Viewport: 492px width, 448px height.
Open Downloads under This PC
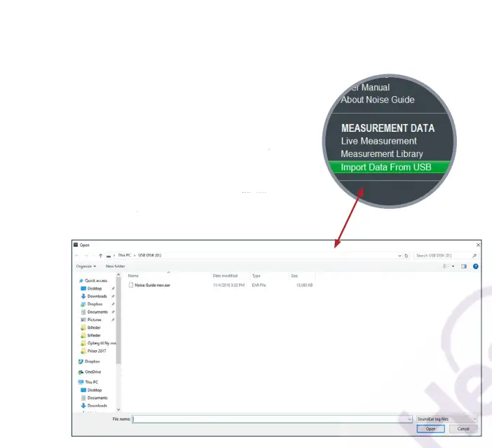tap(97, 406)
